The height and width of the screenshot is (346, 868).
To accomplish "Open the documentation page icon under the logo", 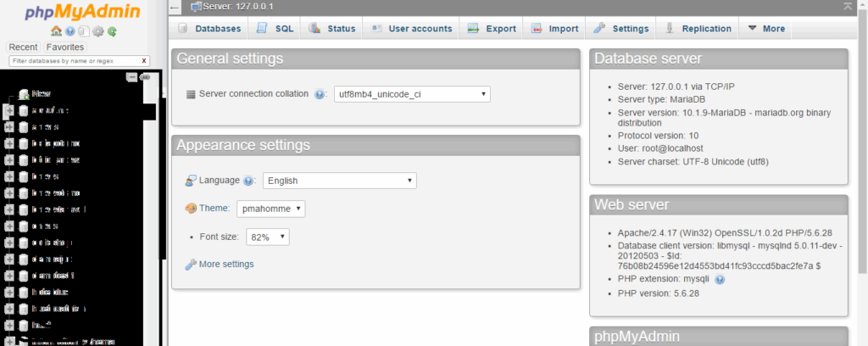I will click(x=84, y=31).
